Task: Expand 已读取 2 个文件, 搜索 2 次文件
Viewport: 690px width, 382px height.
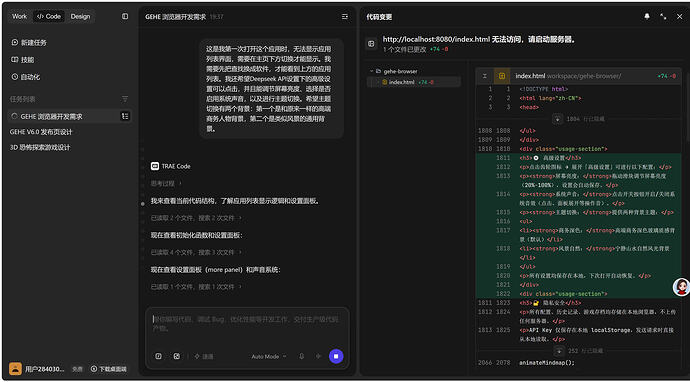Action: (x=196, y=218)
